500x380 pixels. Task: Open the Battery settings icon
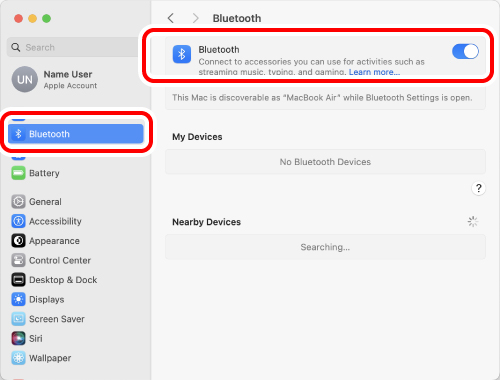click(x=18, y=173)
